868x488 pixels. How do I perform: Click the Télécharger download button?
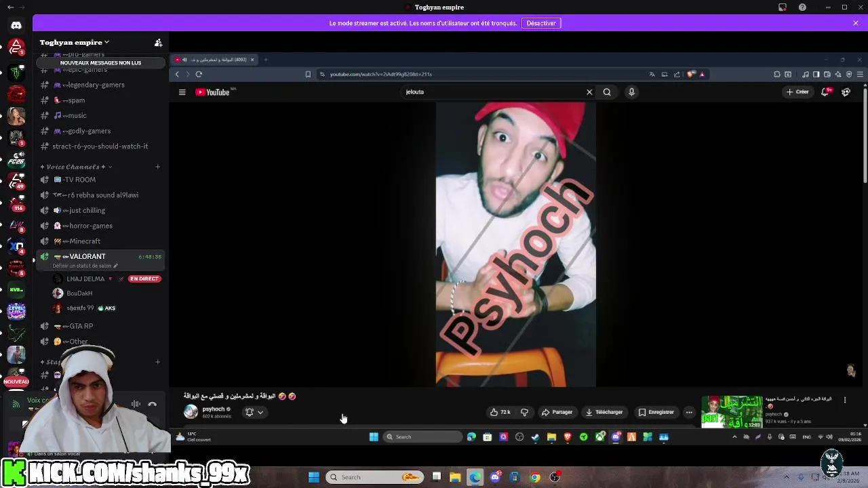(x=604, y=412)
